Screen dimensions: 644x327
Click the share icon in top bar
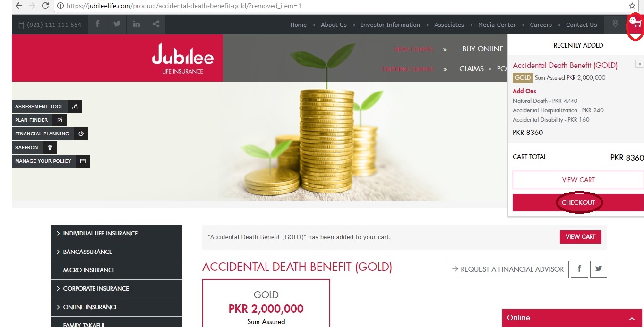tap(155, 25)
